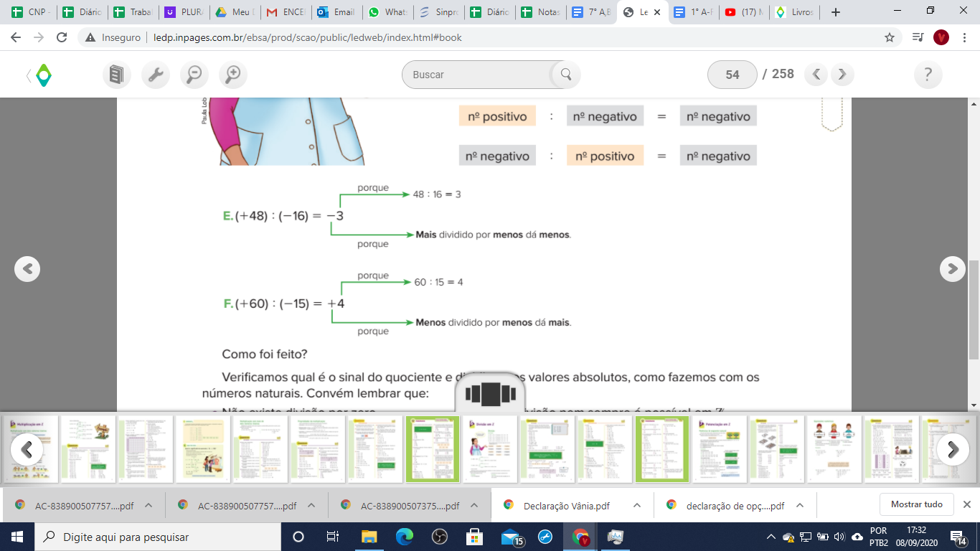Click the browser address bar URL
Viewport: 980px width, 551px height.
[308, 37]
